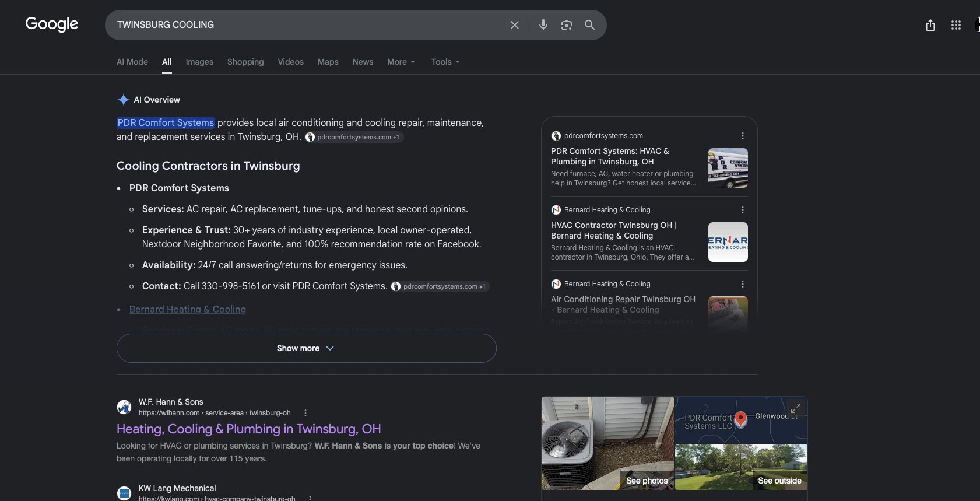The height and width of the screenshot is (501, 980).
Task: Click the AI Overview sparkle icon
Action: coord(123,100)
